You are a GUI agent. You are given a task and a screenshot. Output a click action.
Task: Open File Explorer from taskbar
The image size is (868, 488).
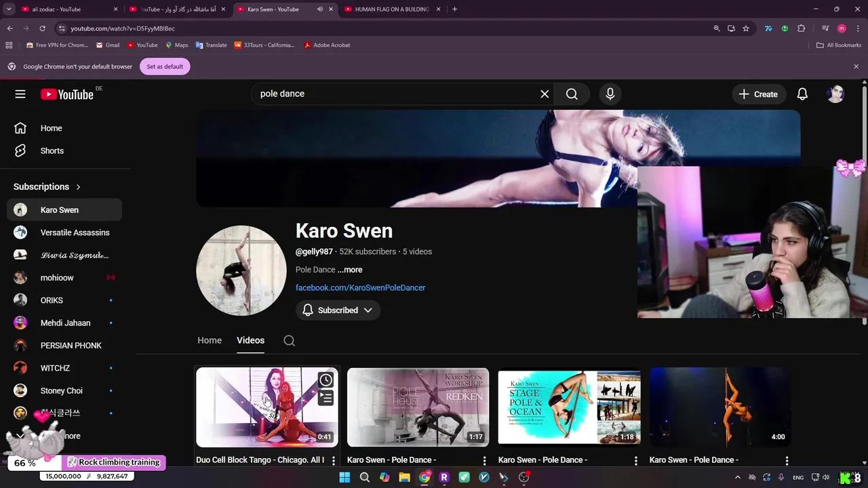coord(404,477)
